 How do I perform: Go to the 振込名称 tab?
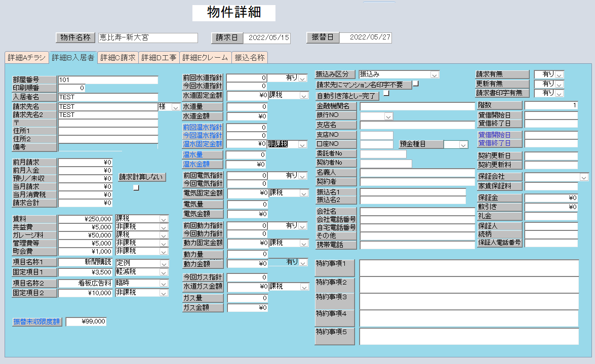tap(249, 58)
